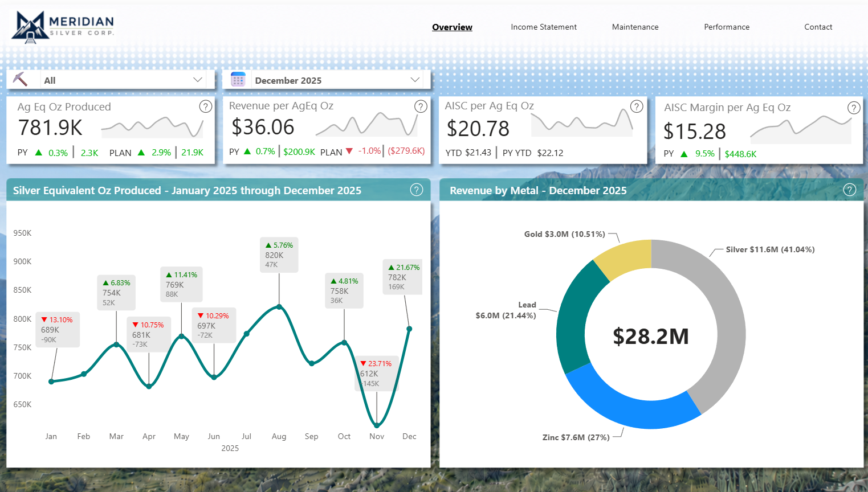Screen dimensions: 868x492
Task: Click the February data point on line
Action: [x=84, y=374]
